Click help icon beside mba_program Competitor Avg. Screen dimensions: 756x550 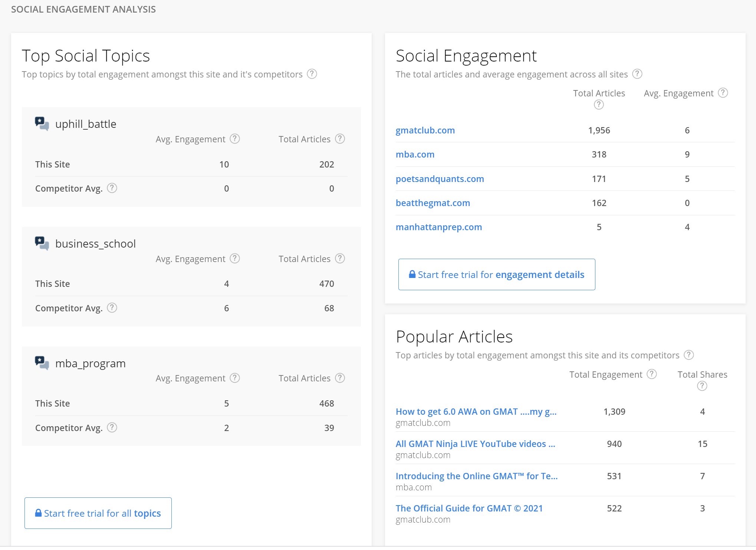coord(112,427)
